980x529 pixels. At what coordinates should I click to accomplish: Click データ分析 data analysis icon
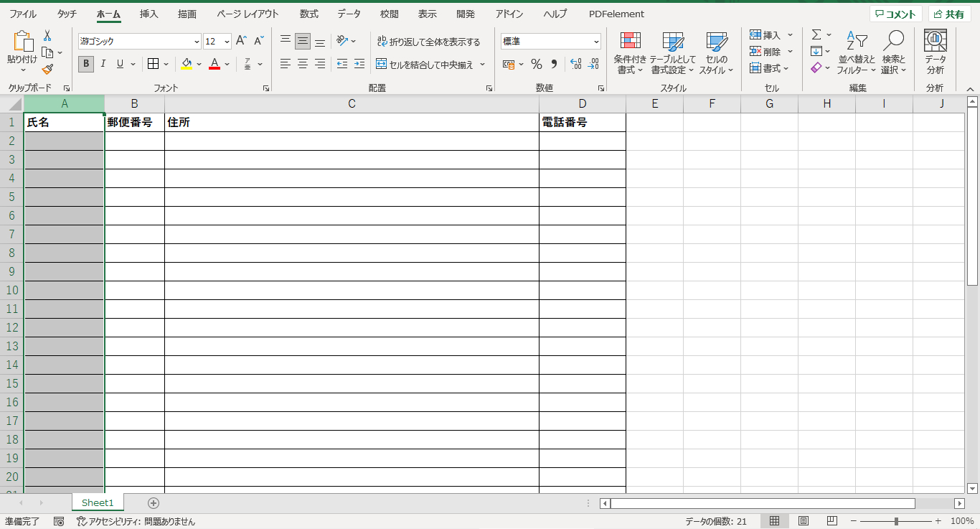pyautogui.click(x=935, y=52)
